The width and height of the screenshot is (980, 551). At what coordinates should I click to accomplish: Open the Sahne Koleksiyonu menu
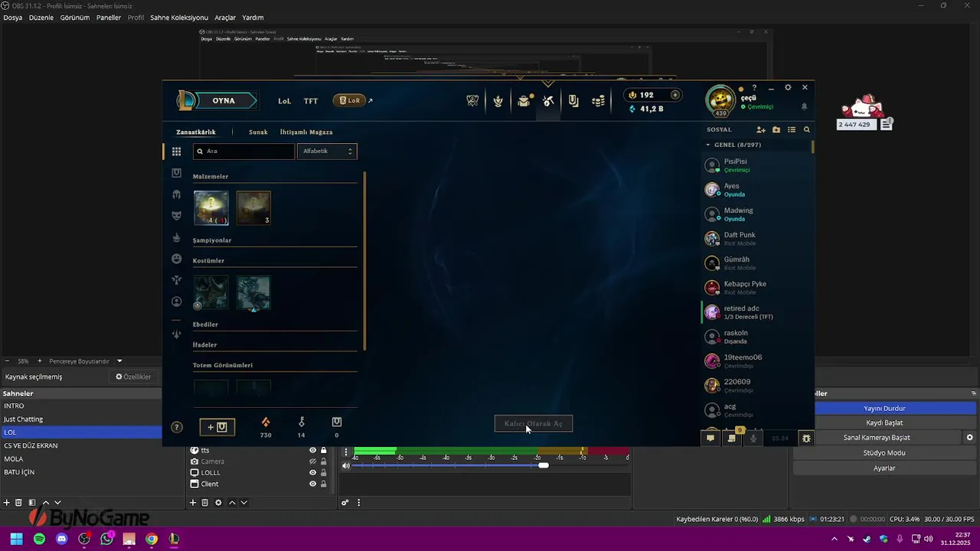[179, 18]
